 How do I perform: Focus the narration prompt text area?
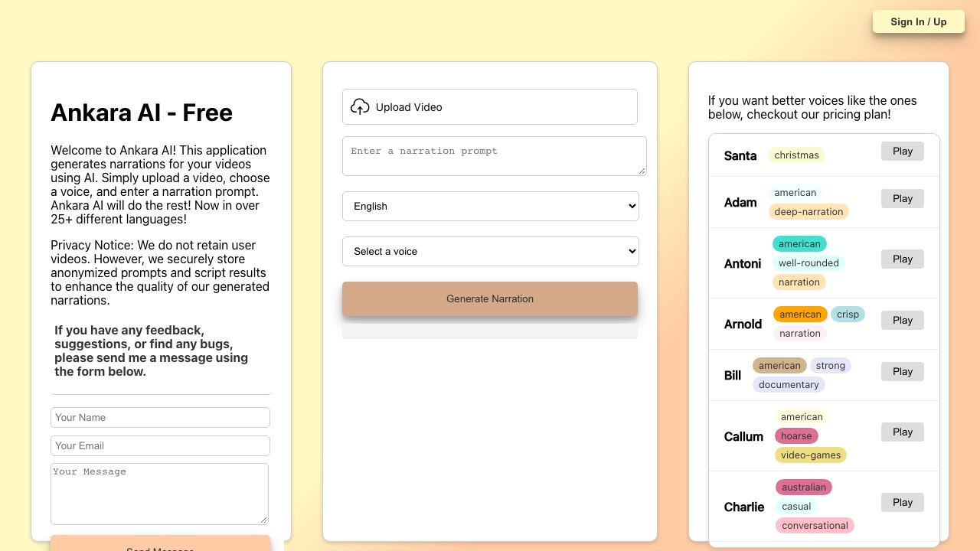tap(495, 156)
